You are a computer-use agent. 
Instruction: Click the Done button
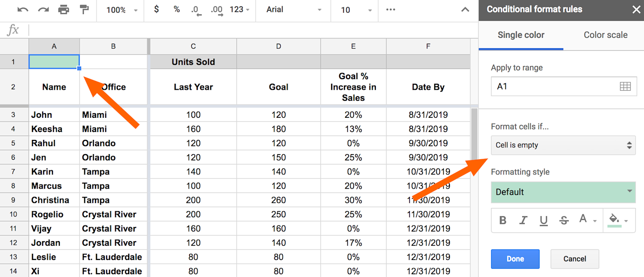pyautogui.click(x=515, y=259)
